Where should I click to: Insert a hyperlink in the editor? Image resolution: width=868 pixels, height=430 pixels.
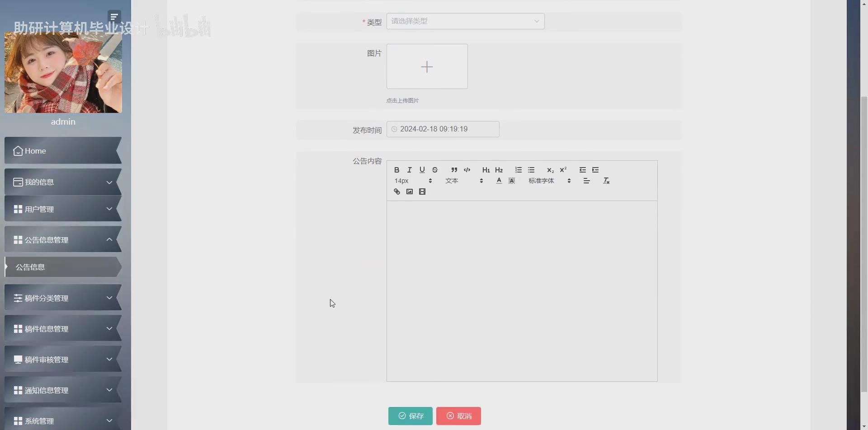click(396, 192)
